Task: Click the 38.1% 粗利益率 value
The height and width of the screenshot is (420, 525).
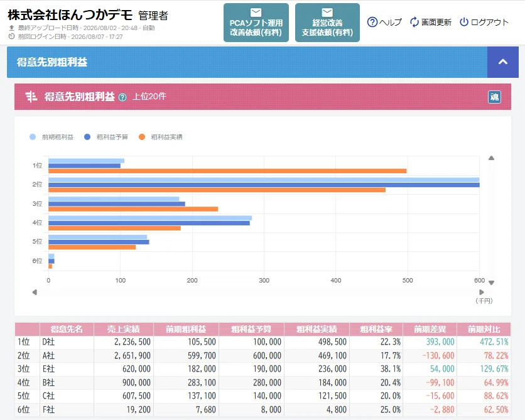Action: (391, 369)
